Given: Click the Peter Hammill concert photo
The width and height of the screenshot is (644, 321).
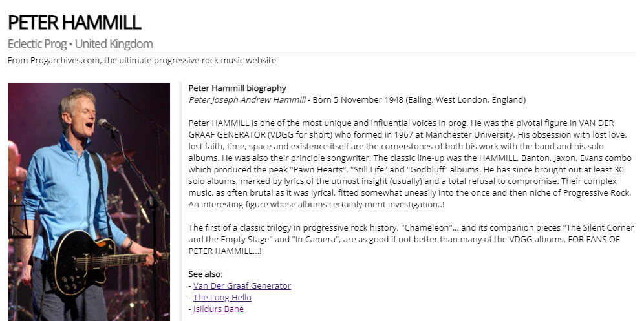Looking at the screenshot, I should [x=89, y=201].
